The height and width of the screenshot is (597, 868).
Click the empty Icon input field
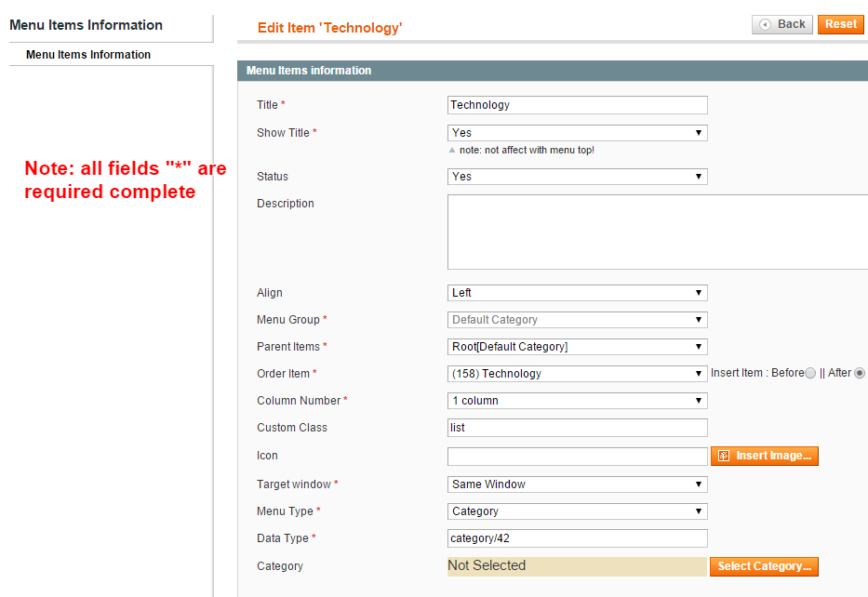578,457
